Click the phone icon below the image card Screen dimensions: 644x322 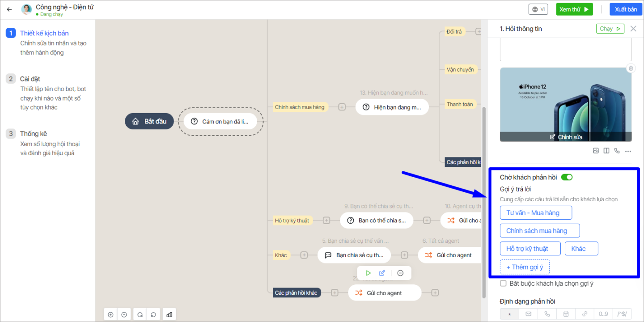tap(617, 151)
